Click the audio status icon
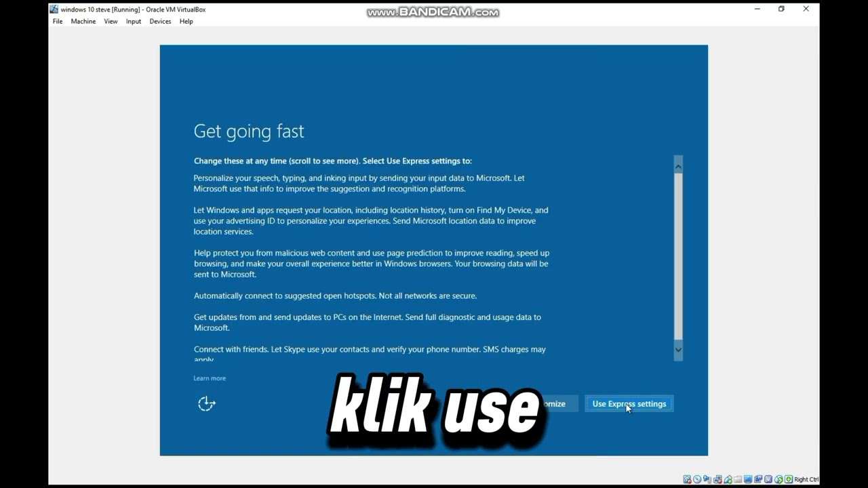The image size is (868, 488). [x=707, y=479]
